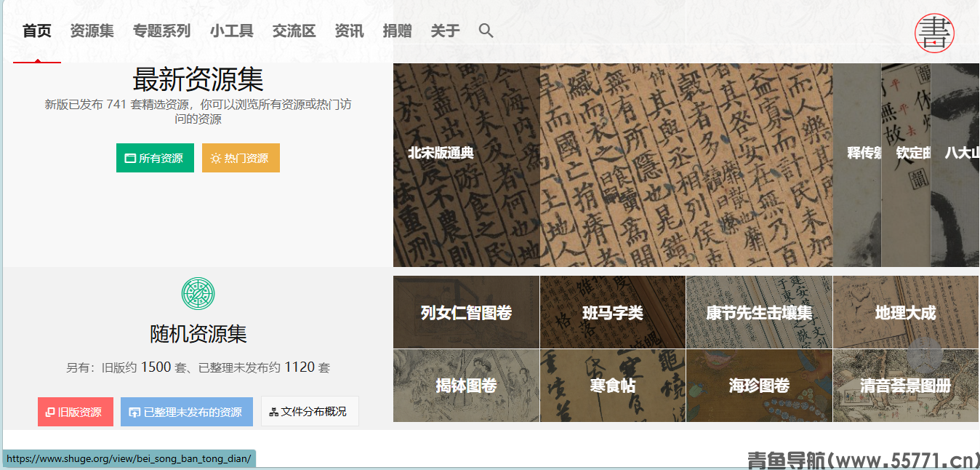Viewport: 980px width, 470px height.
Task: Open the 交流区 menu item
Action: (294, 31)
